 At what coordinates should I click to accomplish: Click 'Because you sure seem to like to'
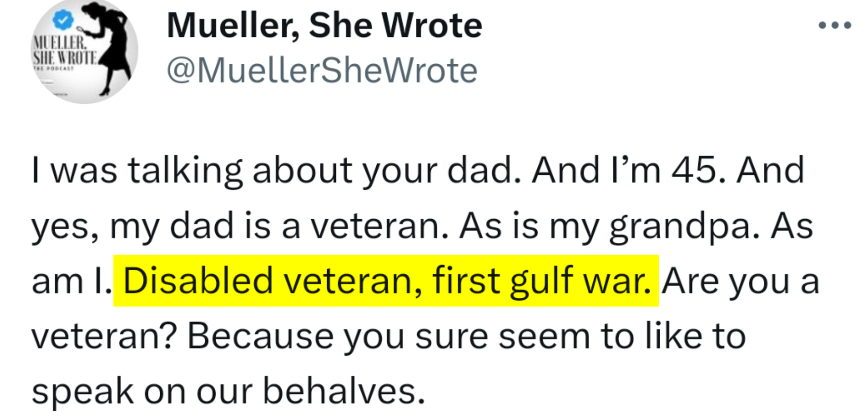[466, 337]
